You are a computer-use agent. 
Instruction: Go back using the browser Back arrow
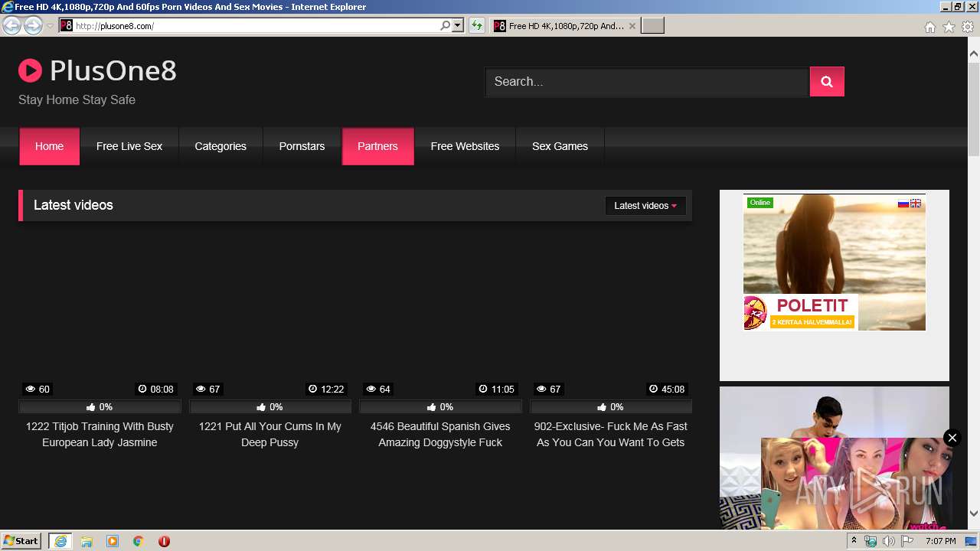11,26
